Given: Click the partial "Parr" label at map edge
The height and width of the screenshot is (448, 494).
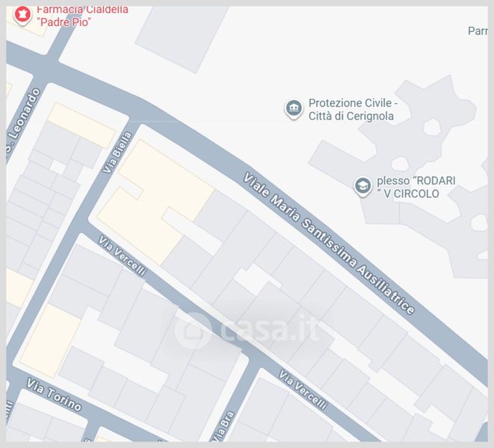Looking at the screenshot, I should 478,31.
